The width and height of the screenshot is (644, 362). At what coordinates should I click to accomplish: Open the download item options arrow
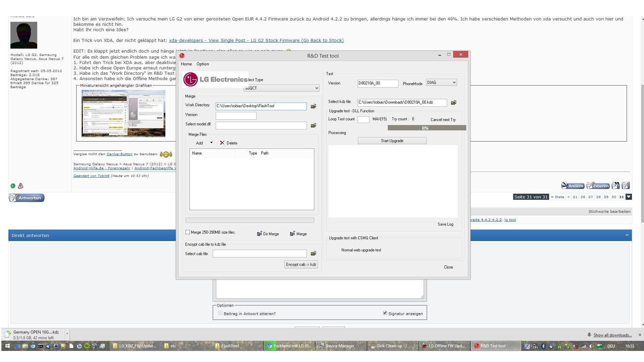coord(67,334)
